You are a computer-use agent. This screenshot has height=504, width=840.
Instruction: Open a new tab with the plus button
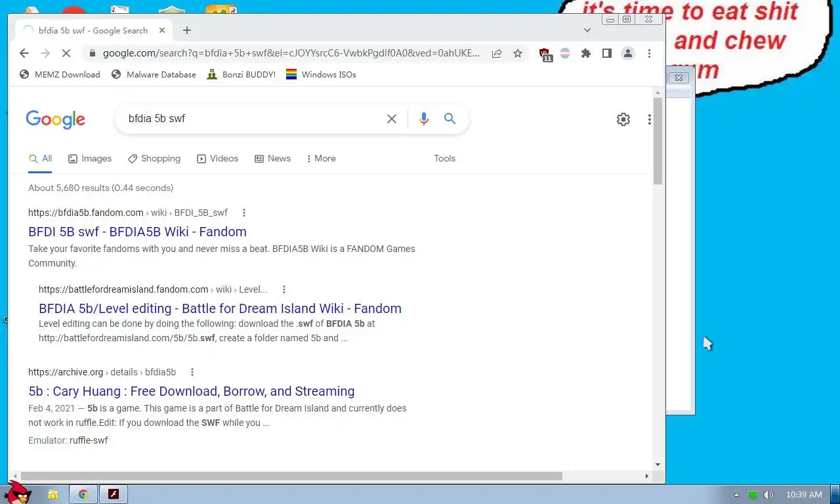(187, 30)
